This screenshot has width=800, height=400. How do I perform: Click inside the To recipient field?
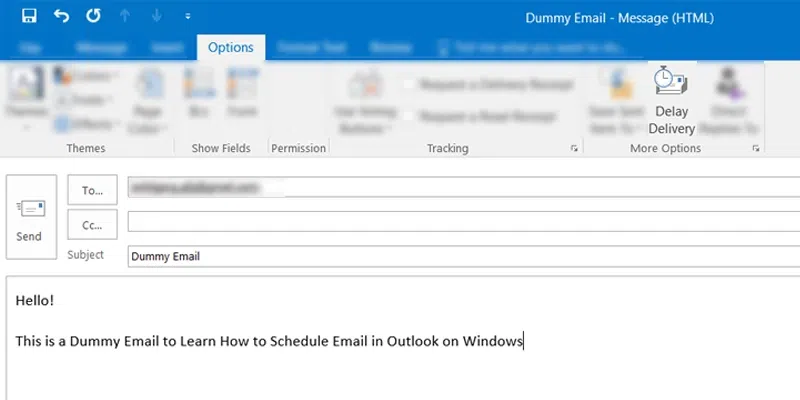[464, 187]
